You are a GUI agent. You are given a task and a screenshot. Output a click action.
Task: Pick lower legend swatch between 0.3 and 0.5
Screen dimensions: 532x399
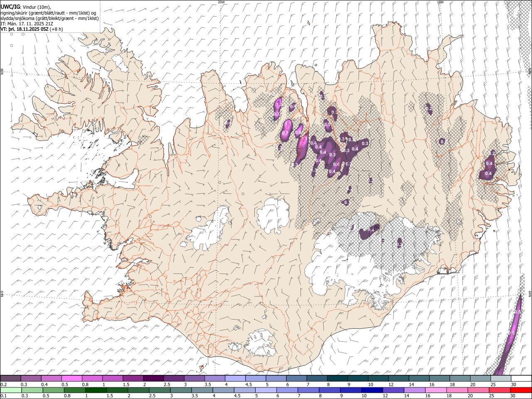[x=32, y=390]
